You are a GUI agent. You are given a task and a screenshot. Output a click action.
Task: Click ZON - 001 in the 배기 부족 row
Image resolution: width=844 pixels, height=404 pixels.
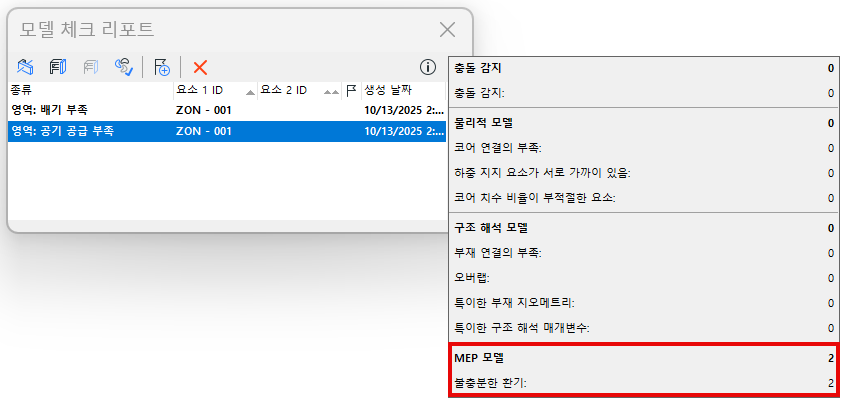(203, 110)
